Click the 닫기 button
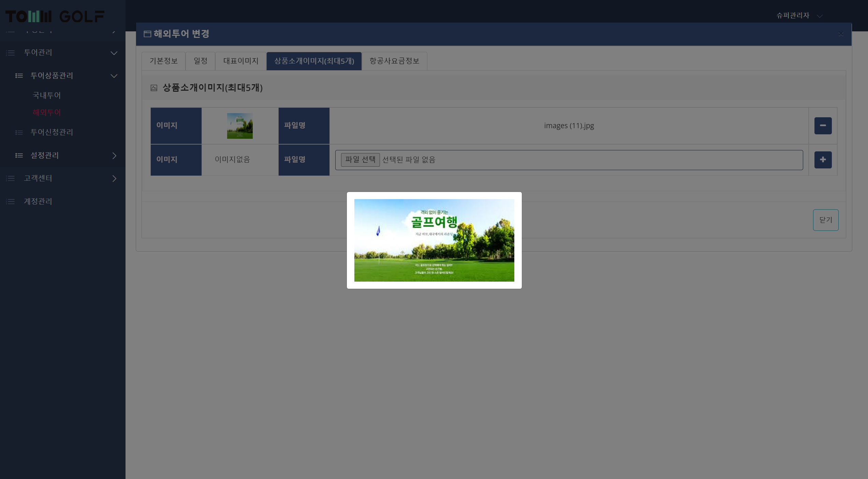 coord(825,220)
